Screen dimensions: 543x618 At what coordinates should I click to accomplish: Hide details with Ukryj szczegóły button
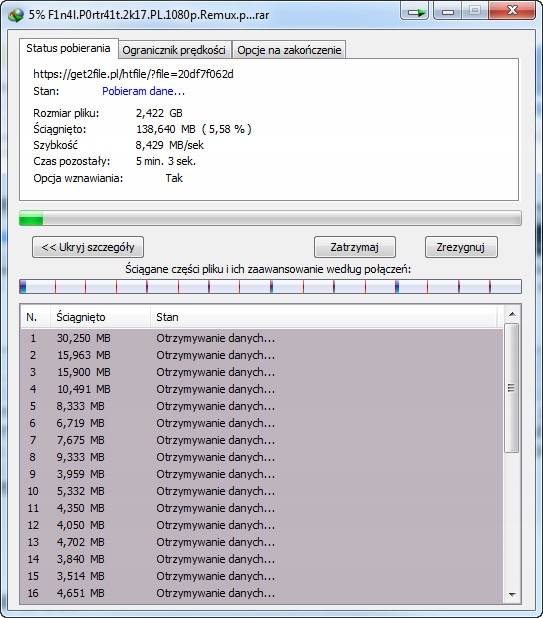pos(88,247)
